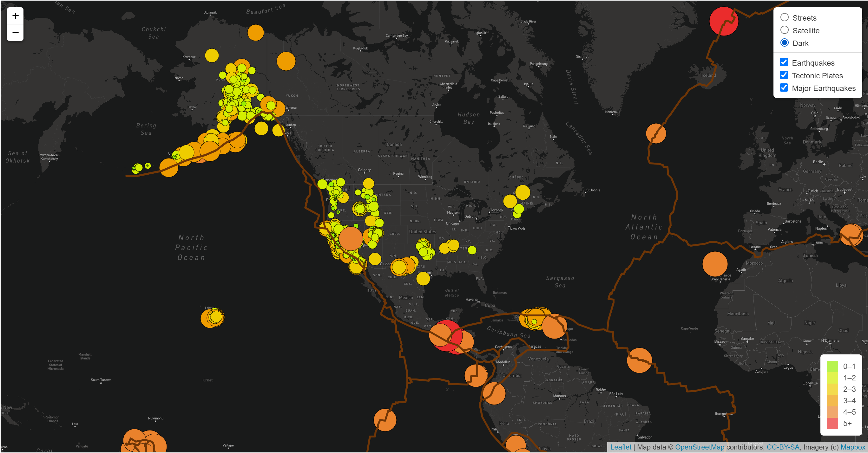868x453 pixels.
Task: Click the 'Sargasso Sea' map label
Action: tap(560, 282)
